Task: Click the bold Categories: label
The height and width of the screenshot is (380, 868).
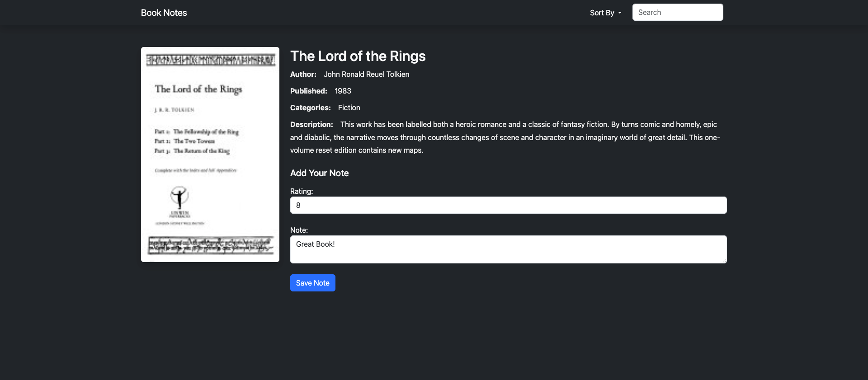Action: pyautogui.click(x=310, y=108)
